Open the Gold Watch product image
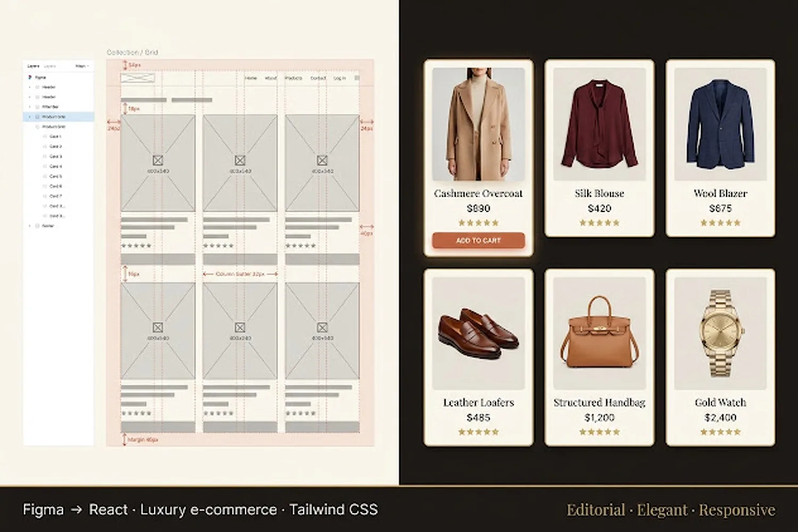 point(720,334)
